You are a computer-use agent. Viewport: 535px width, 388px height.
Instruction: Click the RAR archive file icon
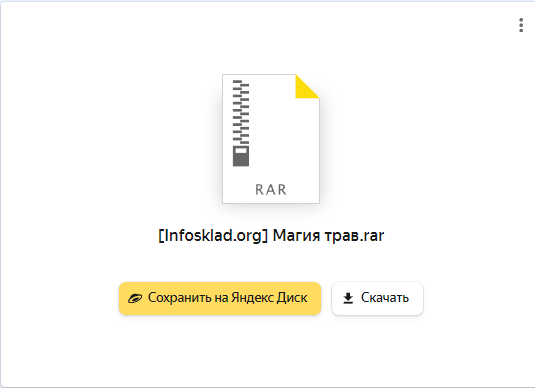pyautogui.click(x=271, y=139)
